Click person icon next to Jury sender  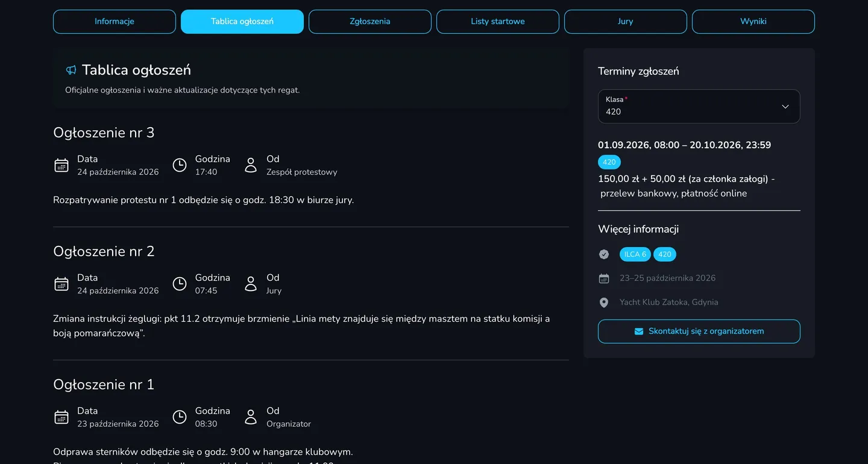point(251,284)
